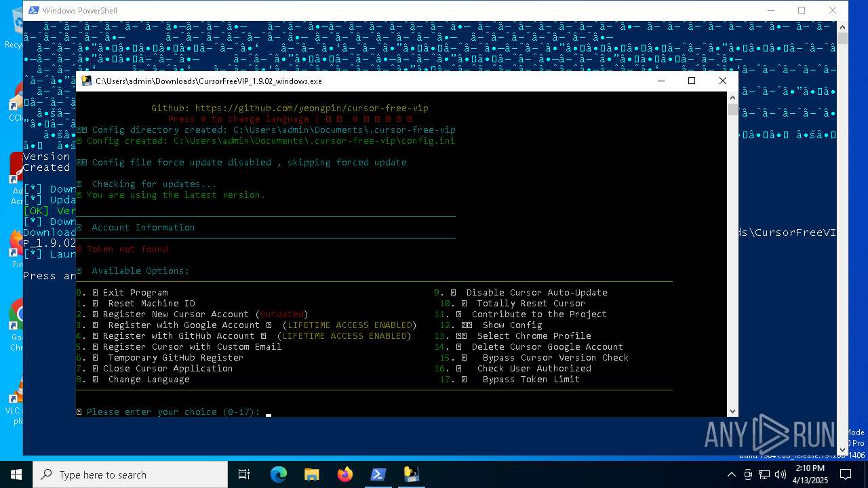
Task: Click the 'Reset Machine ID' option text
Action: [152, 303]
